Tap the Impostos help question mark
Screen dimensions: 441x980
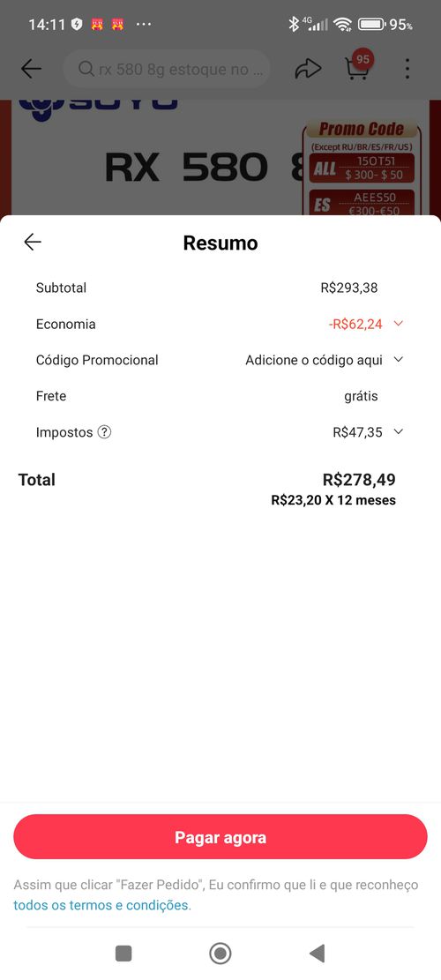[x=105, y=432]
